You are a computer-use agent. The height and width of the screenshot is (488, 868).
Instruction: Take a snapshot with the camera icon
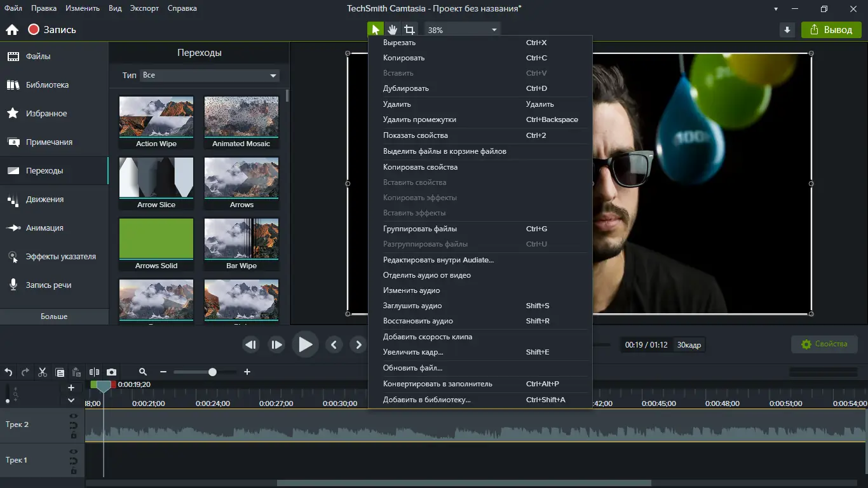point(111,372)
